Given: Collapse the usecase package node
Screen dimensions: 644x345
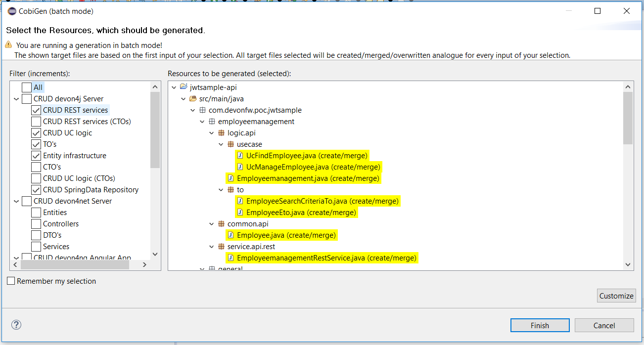Looking at the screenshot, I should pyautogui.click(x=221, y=144).
